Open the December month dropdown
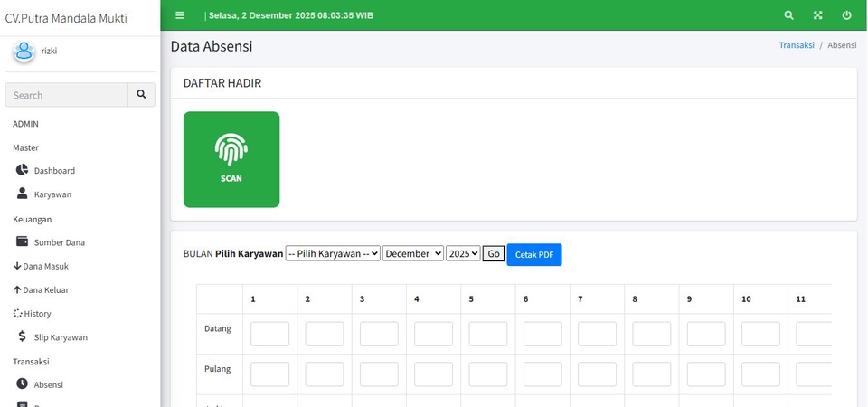 (413, 254)
